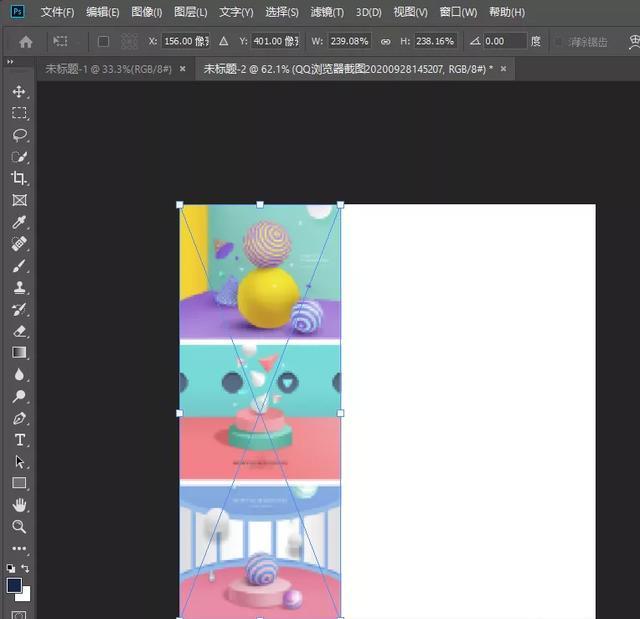Toggle relative positioning triangle between X and Y

(223, 42)
